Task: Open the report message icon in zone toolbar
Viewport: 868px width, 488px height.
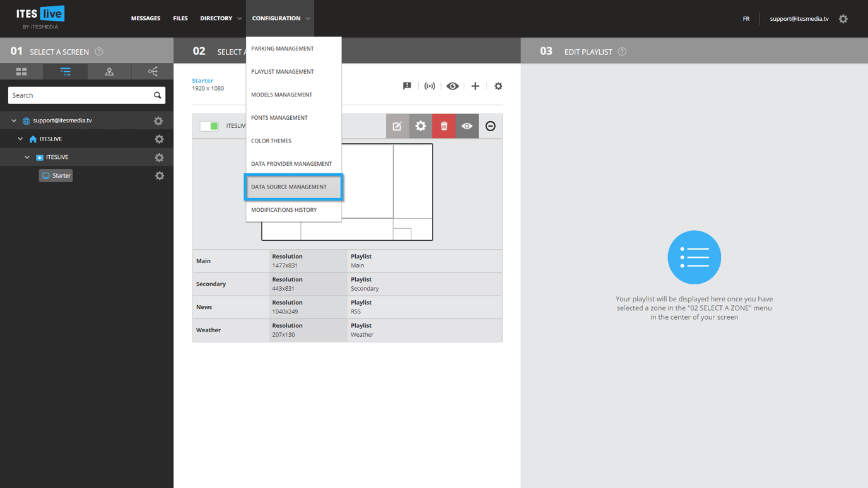Action: [407, 86]
